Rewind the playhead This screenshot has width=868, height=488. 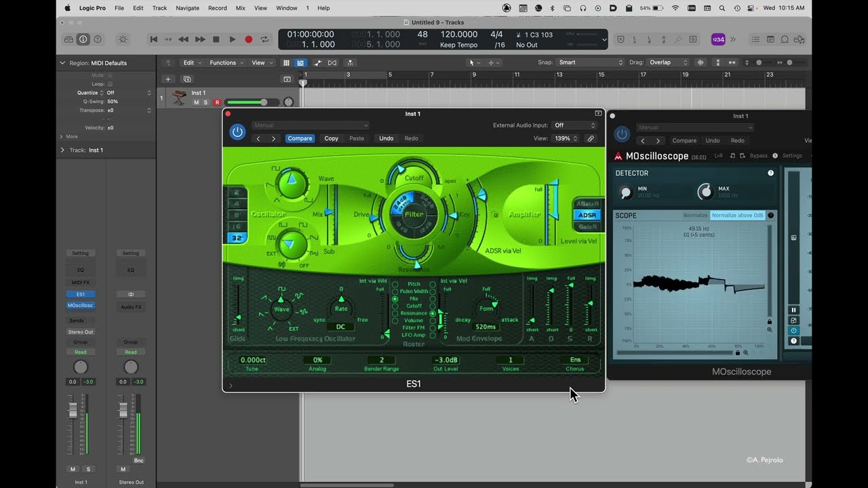[184, 39]
